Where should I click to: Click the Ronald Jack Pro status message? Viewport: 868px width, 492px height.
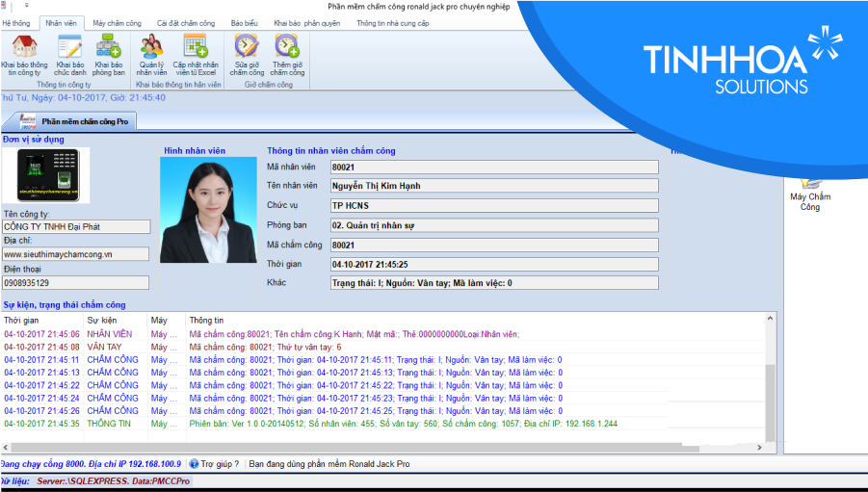coord(329,464)
